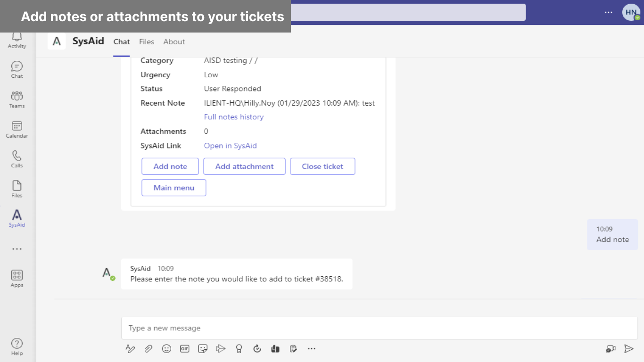644x362 pixels.
Task: Click the Close ticket button
Action: (x=322, y=166)
